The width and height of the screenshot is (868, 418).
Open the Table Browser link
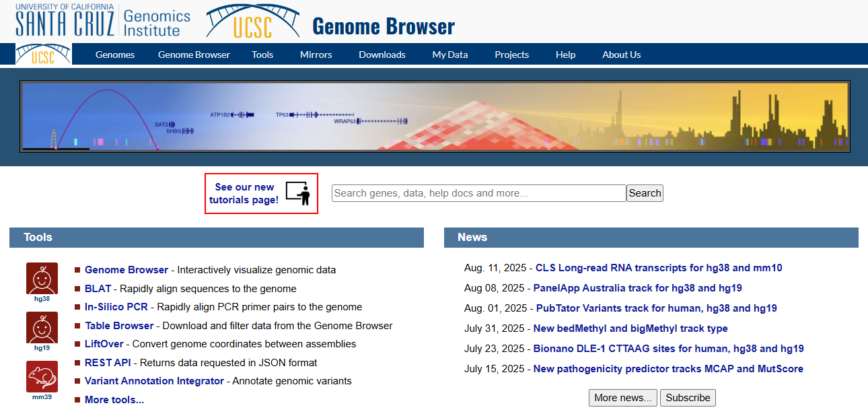[x=119, y=326]
